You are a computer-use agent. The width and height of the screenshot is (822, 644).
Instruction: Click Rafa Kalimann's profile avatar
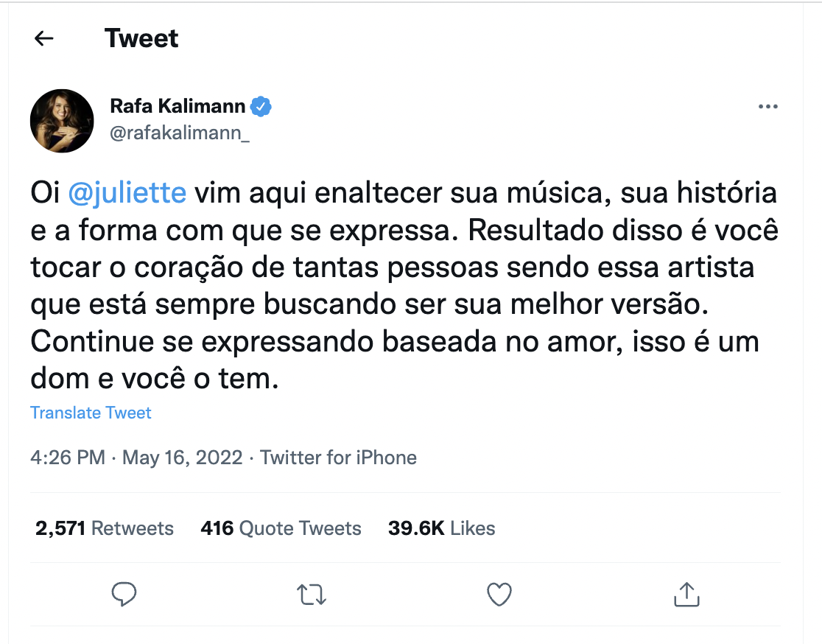[x=62, y=121]
